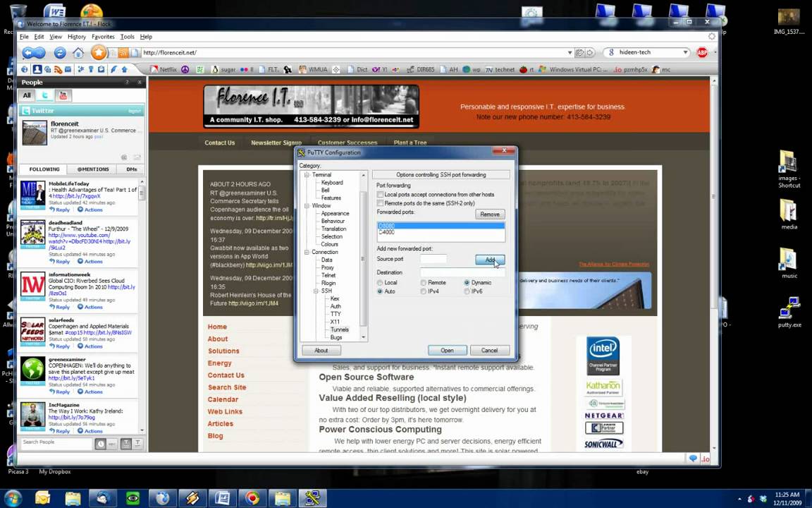This screenshot has width=812, height=508.
Task: Click the Search People field
Action: tap(56, 442)
